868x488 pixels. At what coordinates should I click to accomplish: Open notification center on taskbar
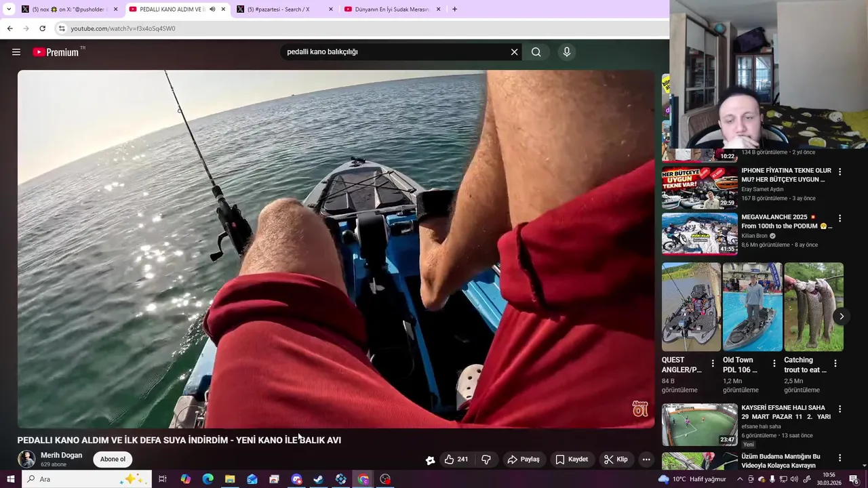click(854, 479)
